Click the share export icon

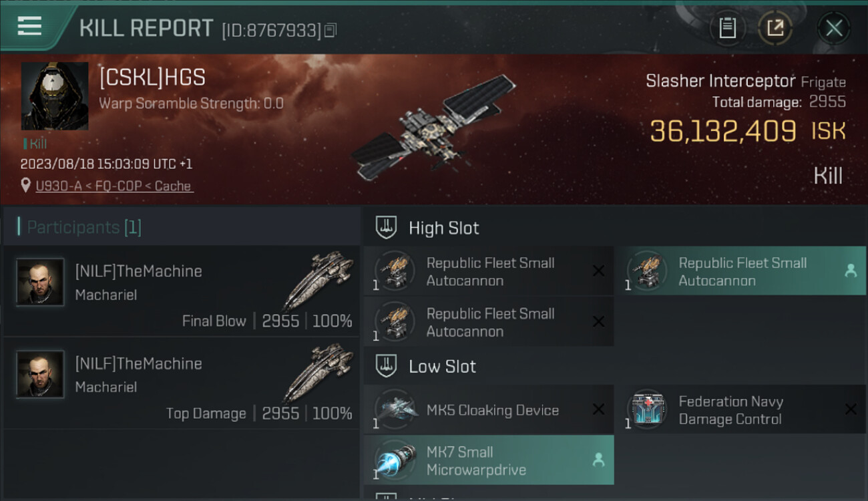click(x=775, y=28)
